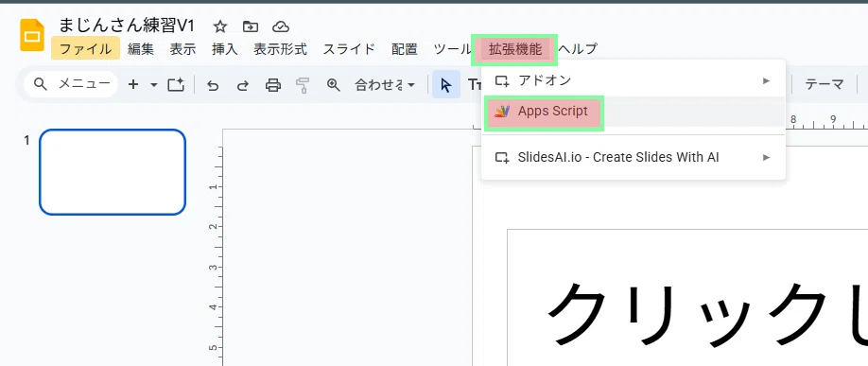Image resolution: width=868 pixels, height=366 pixels.
Task: Redo the last action
Action: (x=242, y=85)
